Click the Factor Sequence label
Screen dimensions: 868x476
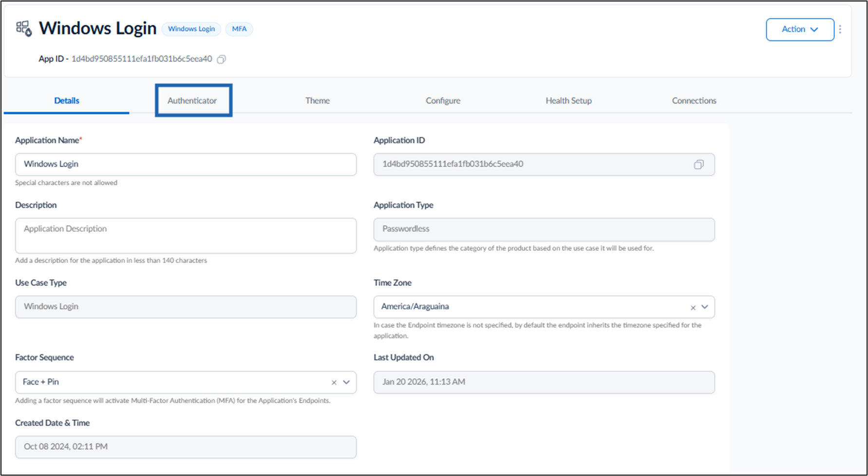click(x=44, y=358)
